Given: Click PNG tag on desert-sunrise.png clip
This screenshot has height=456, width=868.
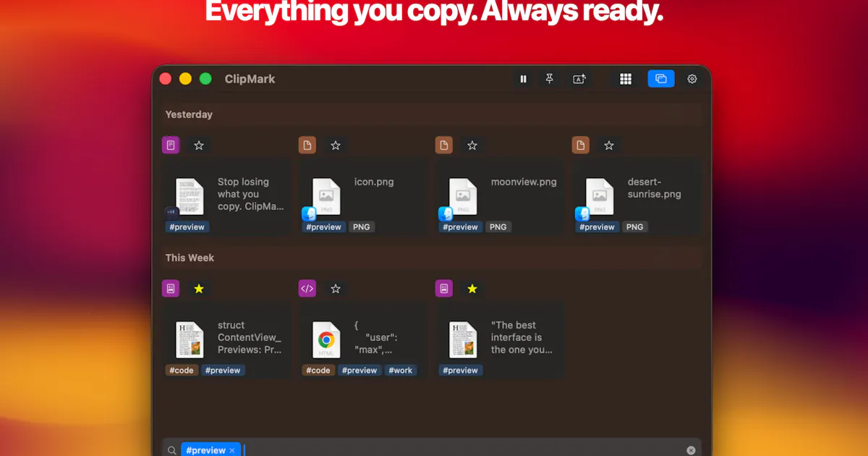Looking at the screenshot, I should point(634,227).
